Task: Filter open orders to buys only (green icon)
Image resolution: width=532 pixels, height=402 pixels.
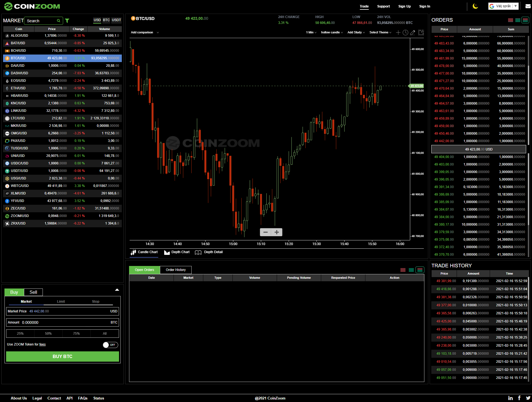Action: (x=411, y=270)
